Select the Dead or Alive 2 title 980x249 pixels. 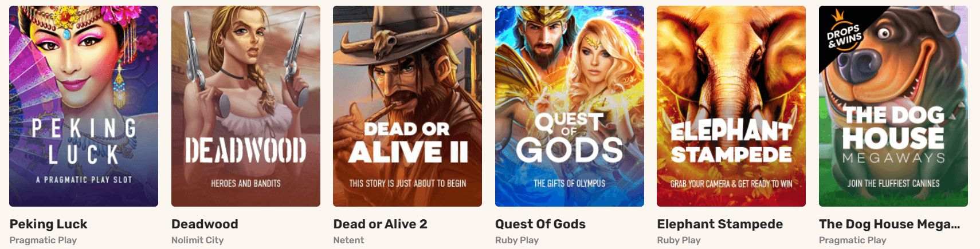pos(380,224)
